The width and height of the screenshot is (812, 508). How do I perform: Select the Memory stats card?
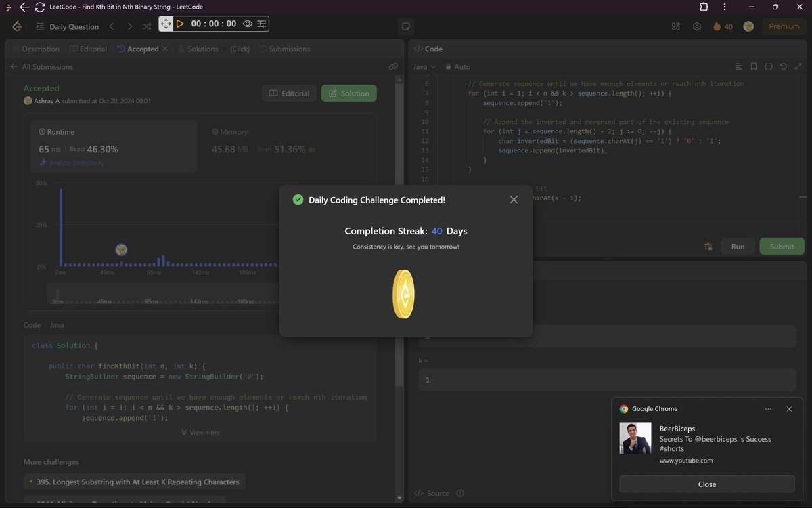tap(288, 146)
